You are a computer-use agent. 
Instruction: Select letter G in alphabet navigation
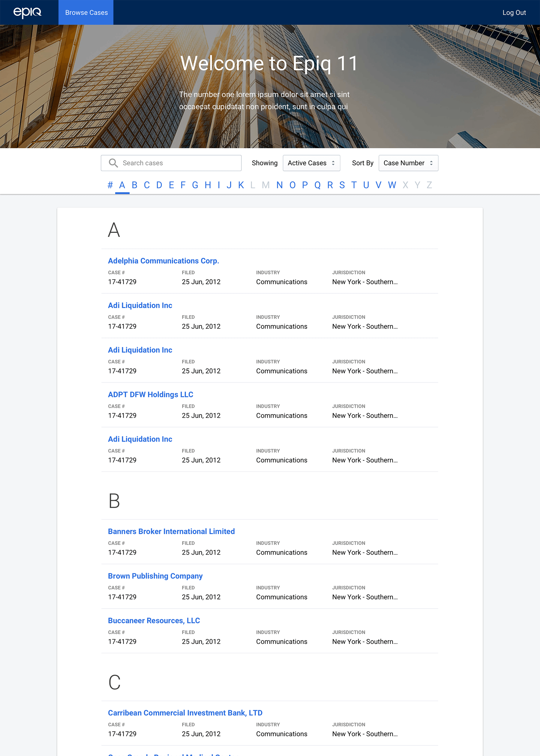coord(195,185)
